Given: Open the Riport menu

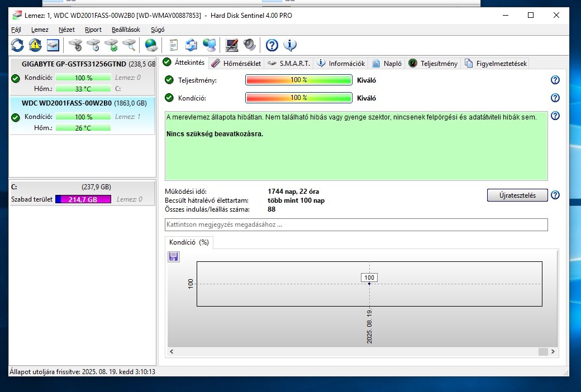Looking at the screenshot, I should click(x=93, y=30).
